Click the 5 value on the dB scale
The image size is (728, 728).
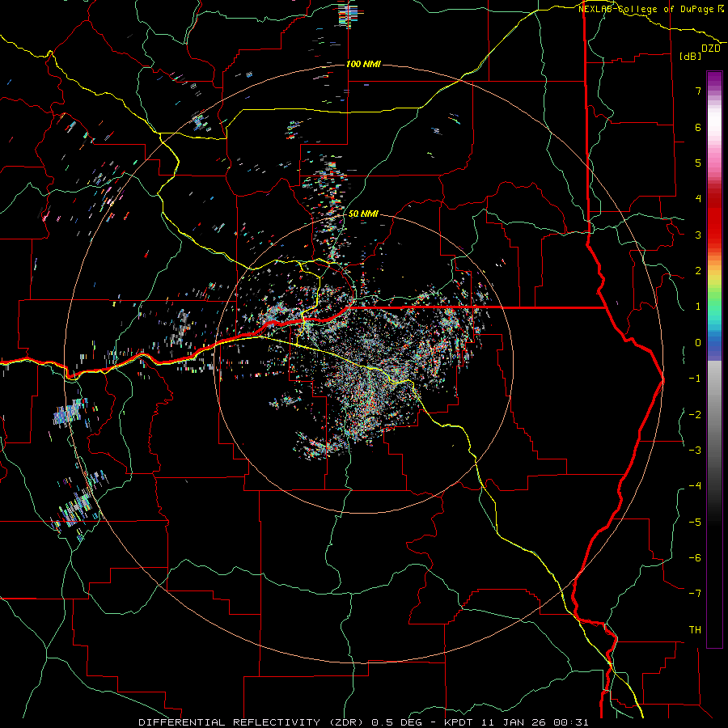tap(698, 163)
